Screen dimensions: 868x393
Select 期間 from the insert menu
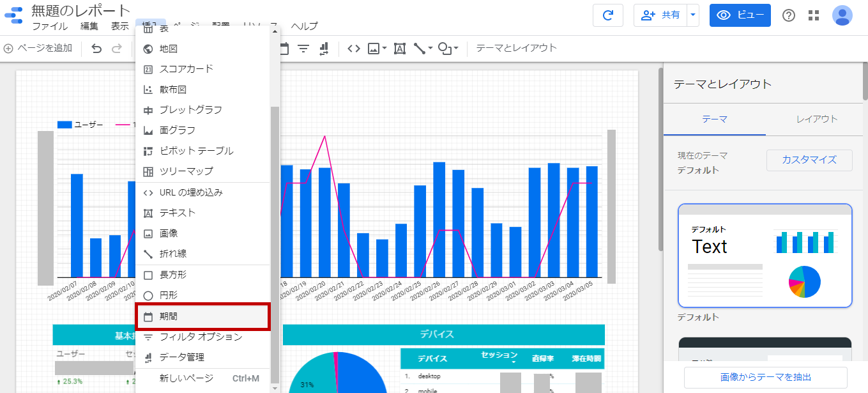click(203, 316)
